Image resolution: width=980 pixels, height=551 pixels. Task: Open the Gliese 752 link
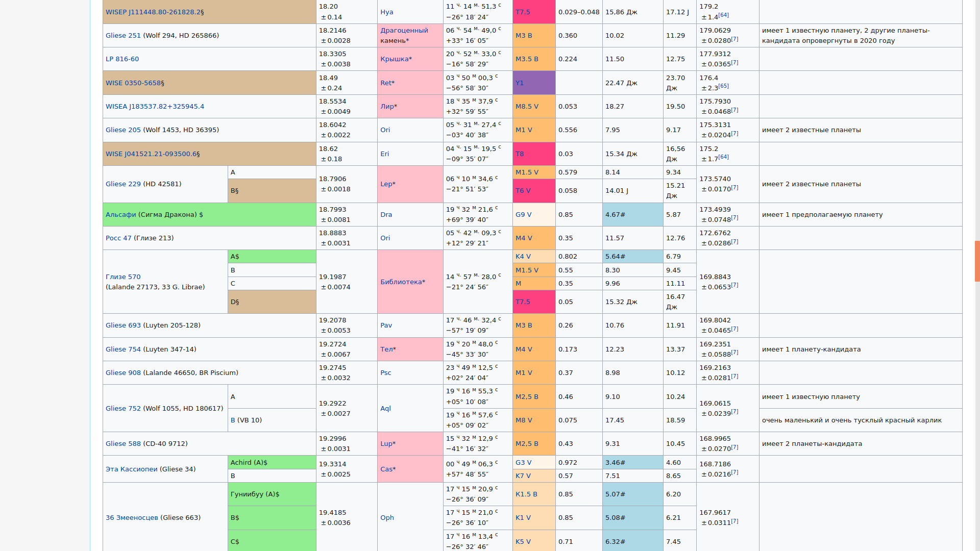click(x=123, y=409)
